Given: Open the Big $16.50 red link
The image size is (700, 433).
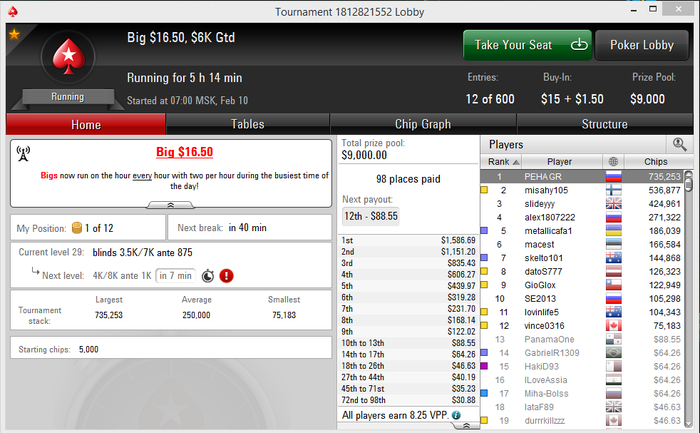Looking at the screenshot, I should pyautogui.click(x=184, y=152).
